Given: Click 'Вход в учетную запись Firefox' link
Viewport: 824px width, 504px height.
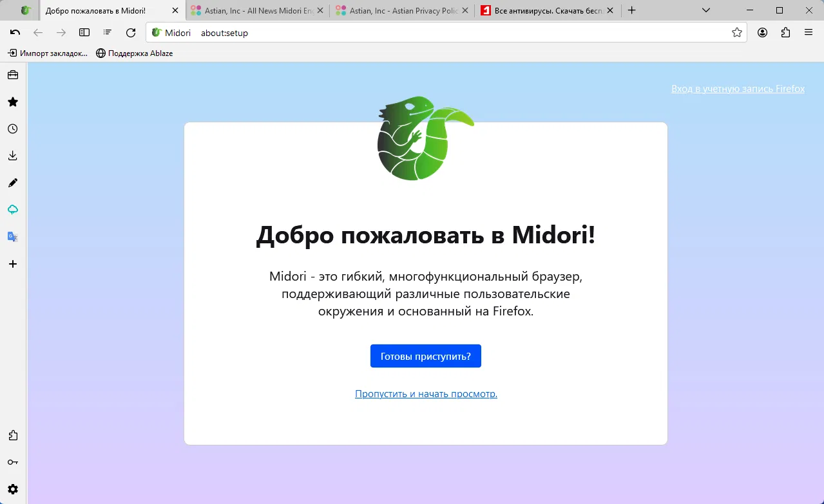Looking at the screenshot, I should 738,89.
